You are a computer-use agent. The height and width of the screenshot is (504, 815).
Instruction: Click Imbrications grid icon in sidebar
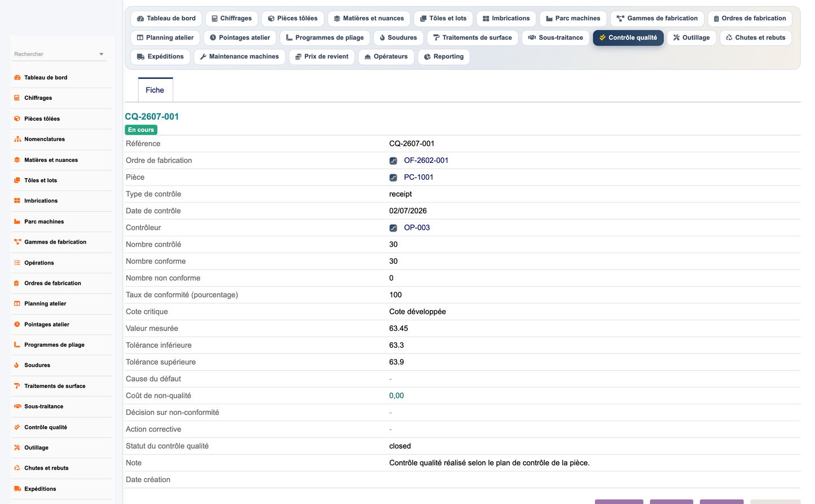click(17, 201)
